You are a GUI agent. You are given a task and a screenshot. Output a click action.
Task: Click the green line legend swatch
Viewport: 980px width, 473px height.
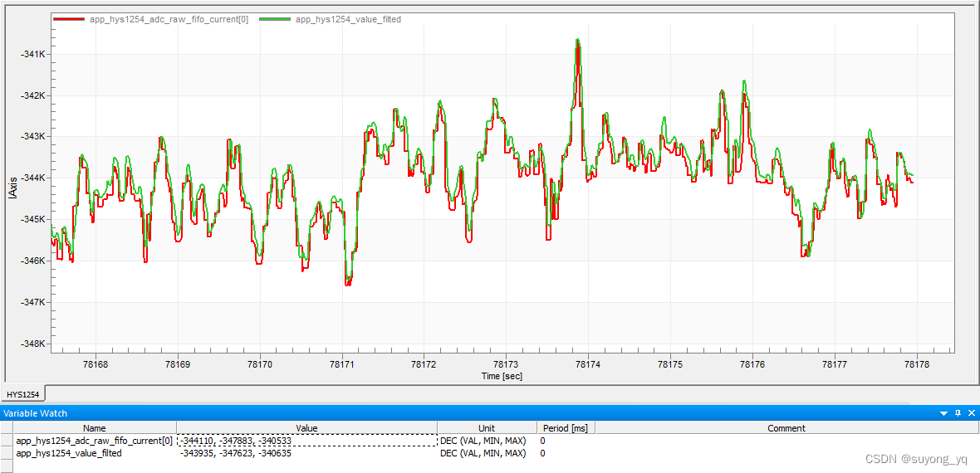click(274, 19)
